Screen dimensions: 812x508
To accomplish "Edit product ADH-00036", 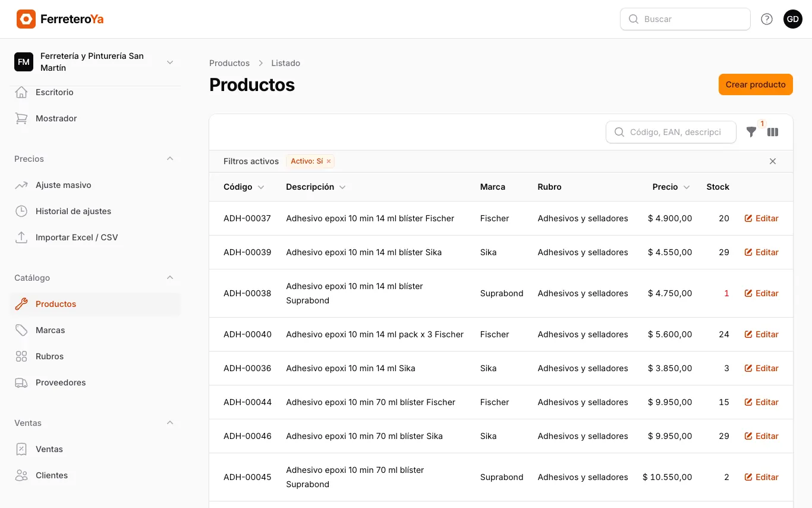I will tap(761, 368).
